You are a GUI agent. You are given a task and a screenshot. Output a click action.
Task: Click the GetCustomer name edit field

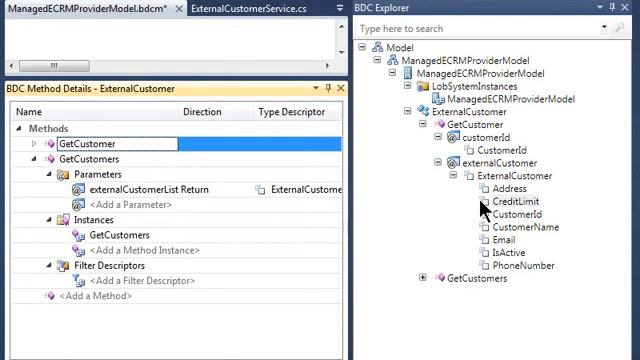(118, 144)
